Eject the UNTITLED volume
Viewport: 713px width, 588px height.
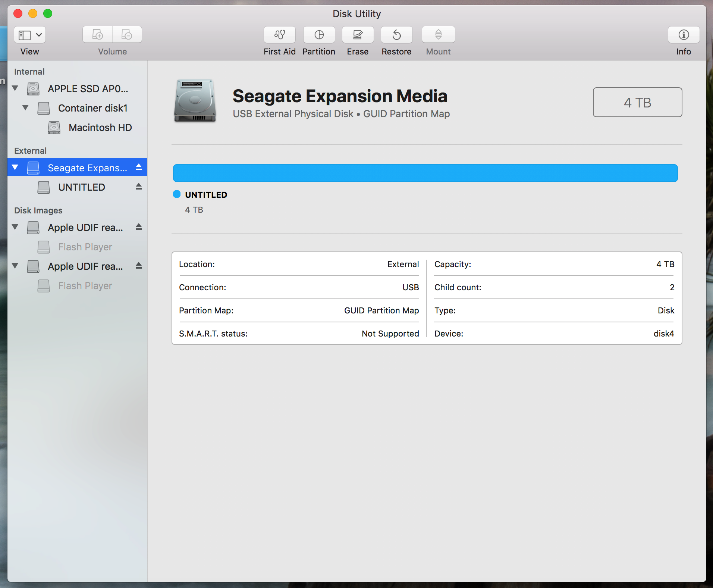(139, 187)
